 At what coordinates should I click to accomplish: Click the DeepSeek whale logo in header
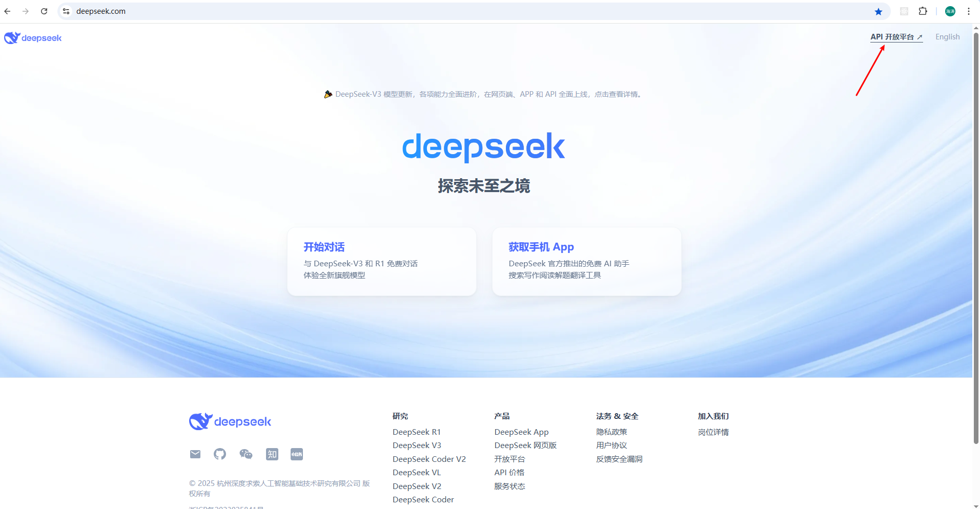tap(11, 37)
